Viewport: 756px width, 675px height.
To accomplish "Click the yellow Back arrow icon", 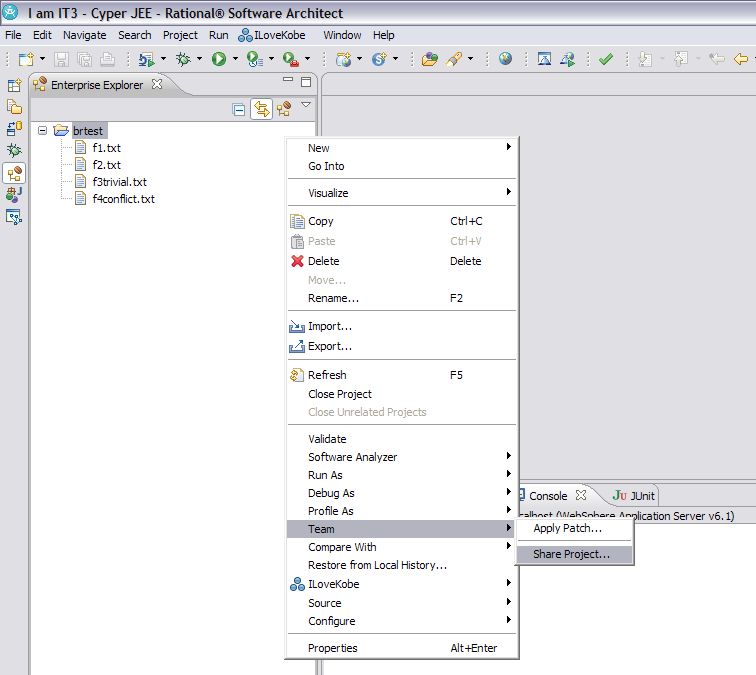I will (x=741, y=59).
